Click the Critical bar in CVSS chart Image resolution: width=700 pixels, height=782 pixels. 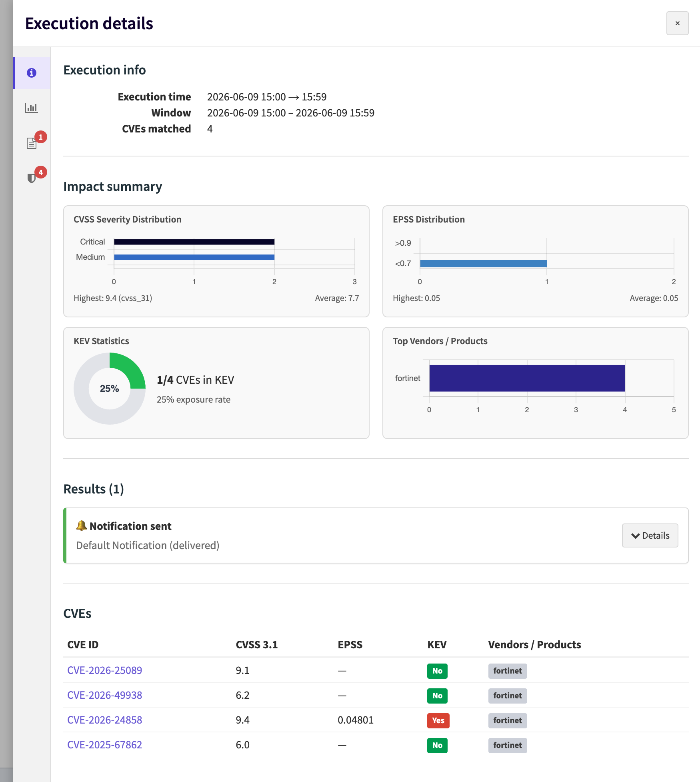[x=194, y=242]
